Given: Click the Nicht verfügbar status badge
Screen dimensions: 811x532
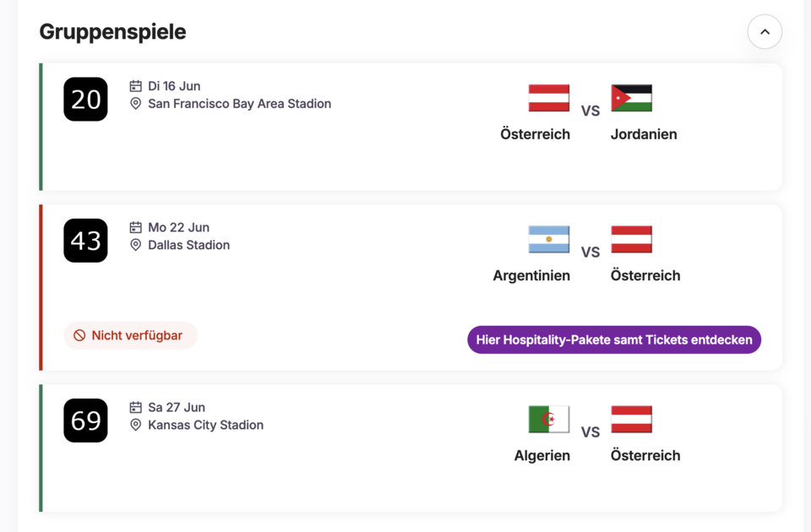Looking at the screenshot, I should coord(130,335).
